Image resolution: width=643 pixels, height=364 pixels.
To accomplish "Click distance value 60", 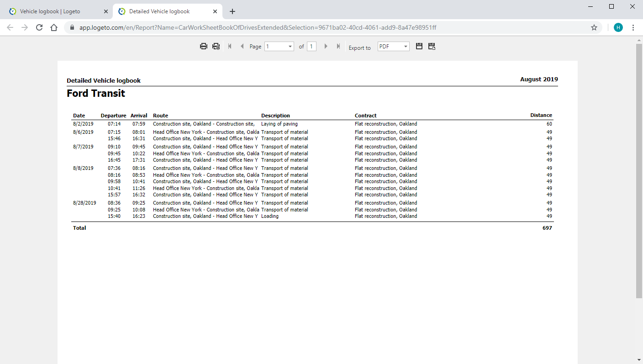I will 549,124.
